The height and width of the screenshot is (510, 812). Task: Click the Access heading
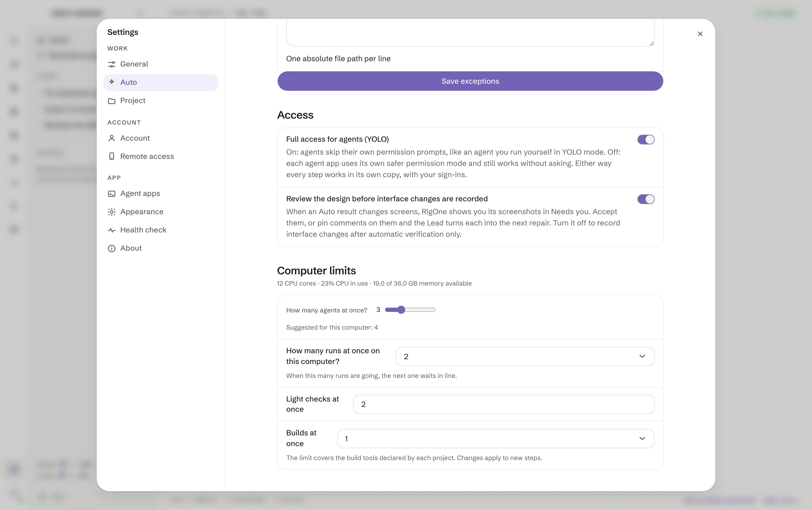pyautogui.click(x=295, y=115)
